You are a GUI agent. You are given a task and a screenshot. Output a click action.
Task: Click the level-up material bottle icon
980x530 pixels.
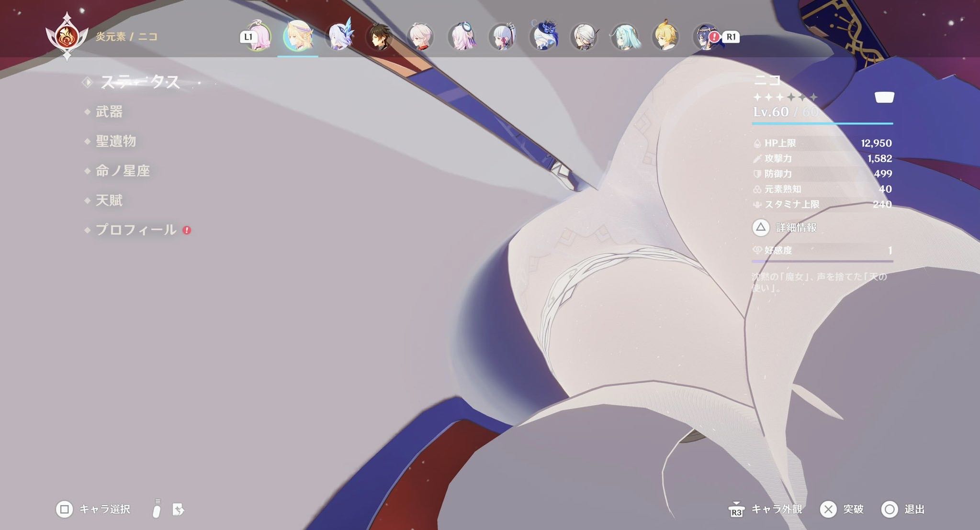157,508
